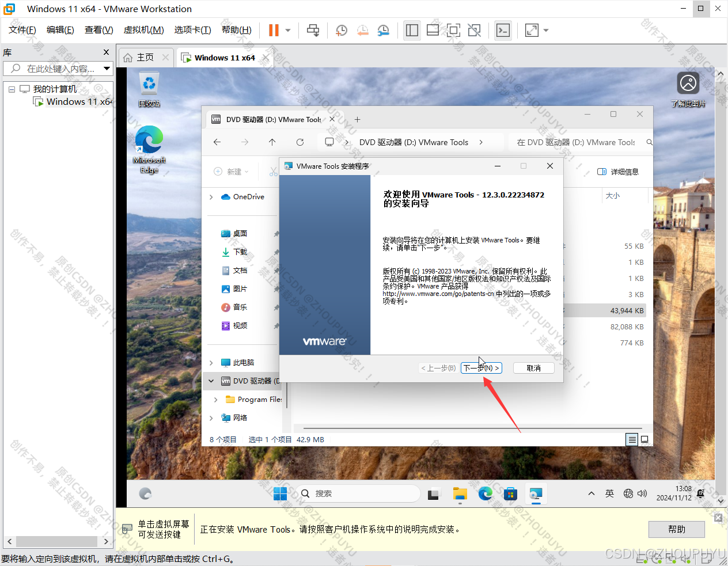This screenshot has height=566, width=728.
Task: Toggle the 详细信息 pane
Action: [x=618, y=172]
